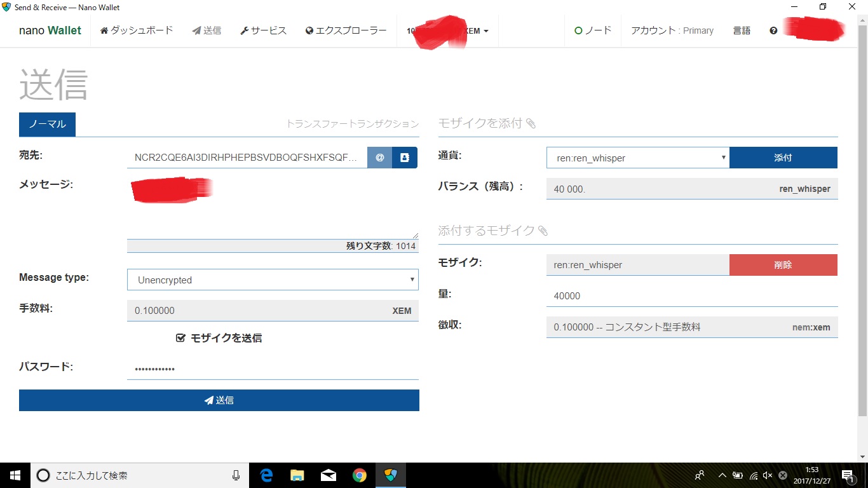868x488 pixels.
Task: Click the microphone icon in search box
Action: [x=236, y=475]
